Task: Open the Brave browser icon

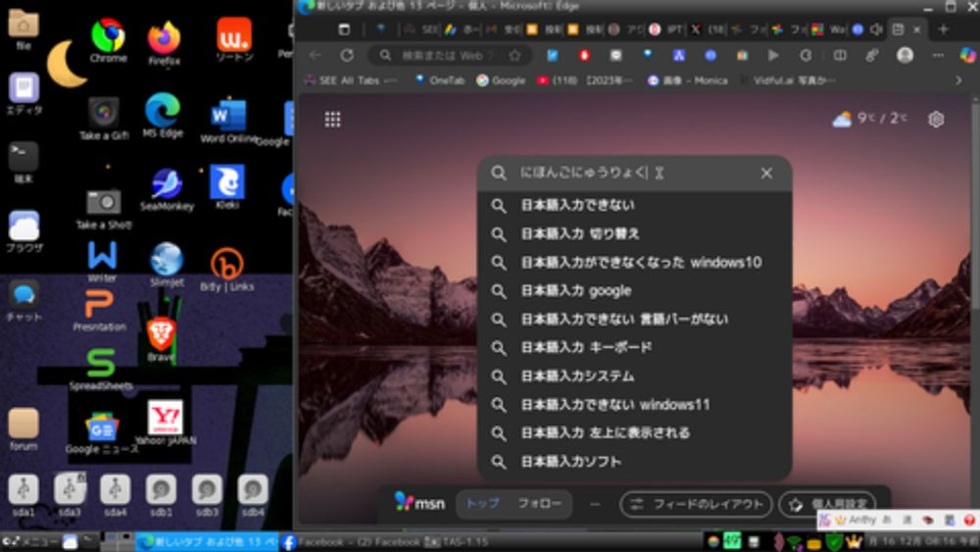Action: [x=162, y=339]
